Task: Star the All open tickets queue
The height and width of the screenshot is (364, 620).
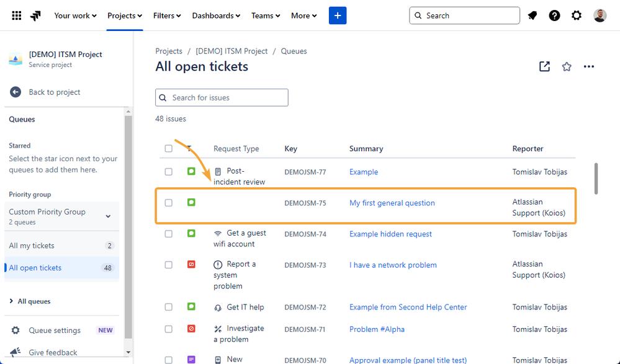Action: click(567, 66)
